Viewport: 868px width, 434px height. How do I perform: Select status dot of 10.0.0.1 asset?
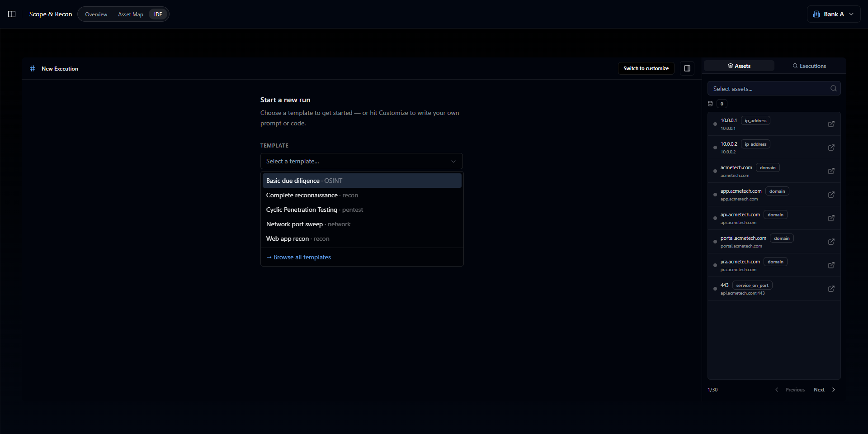(715, 124)
